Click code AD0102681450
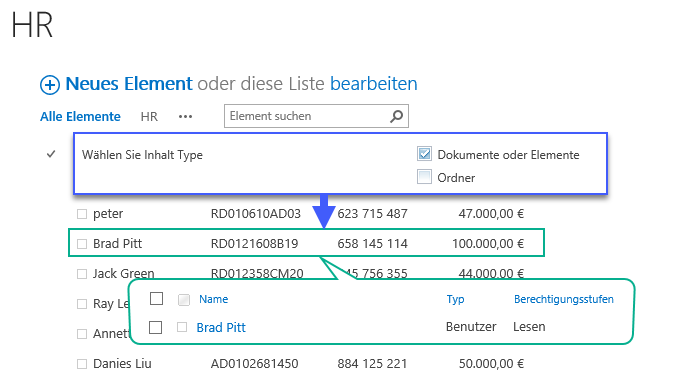Viewport: 684px width, 390px height. (254, 363)
